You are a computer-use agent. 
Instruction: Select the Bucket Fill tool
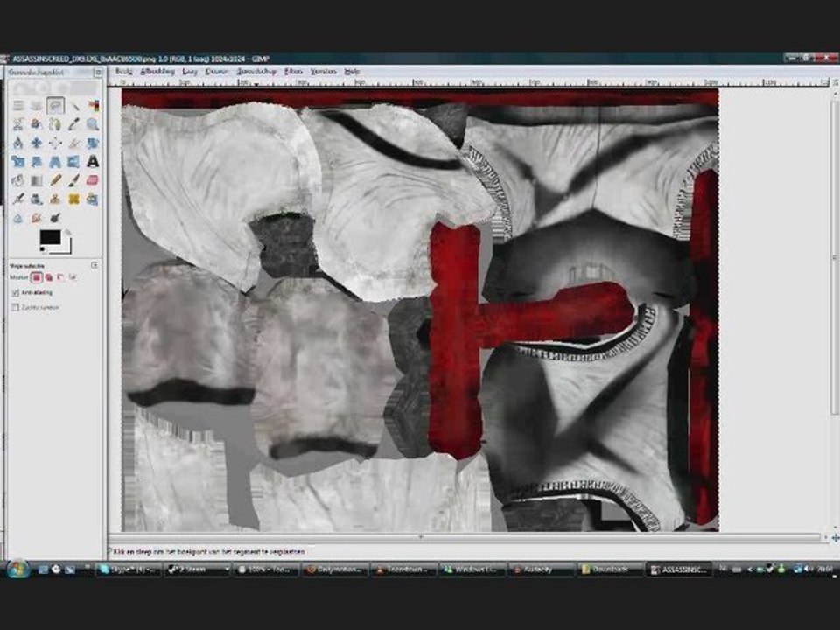[18, 180]
